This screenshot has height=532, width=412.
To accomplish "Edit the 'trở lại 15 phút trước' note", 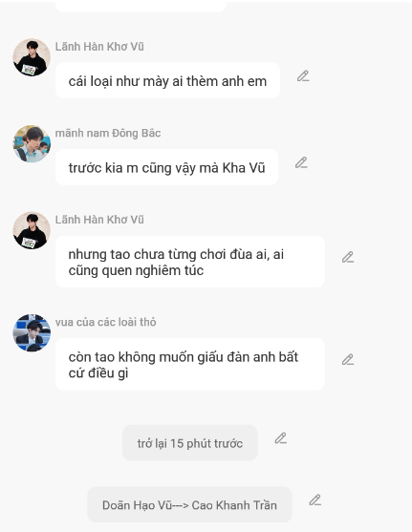I will point(280,438).
